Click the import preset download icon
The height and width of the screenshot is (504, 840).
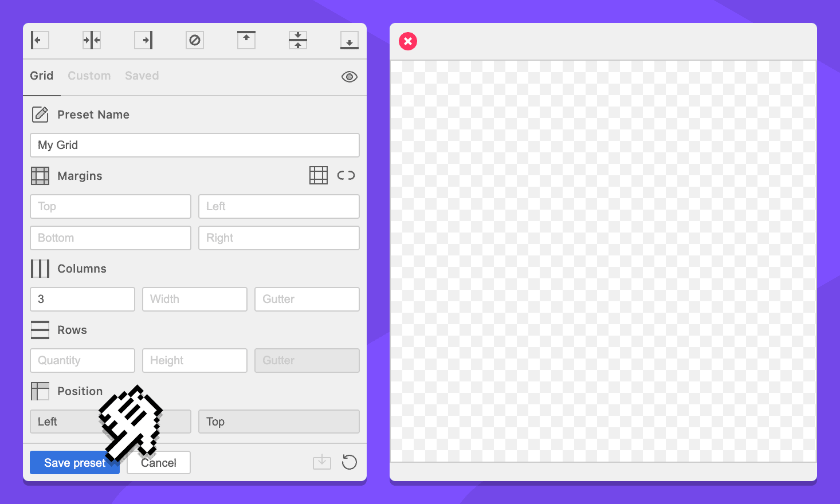(322, 462)
